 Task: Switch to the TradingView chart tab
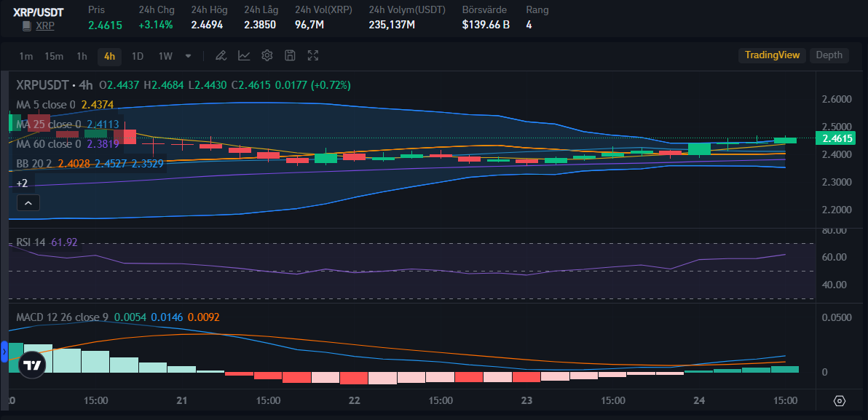772,55
